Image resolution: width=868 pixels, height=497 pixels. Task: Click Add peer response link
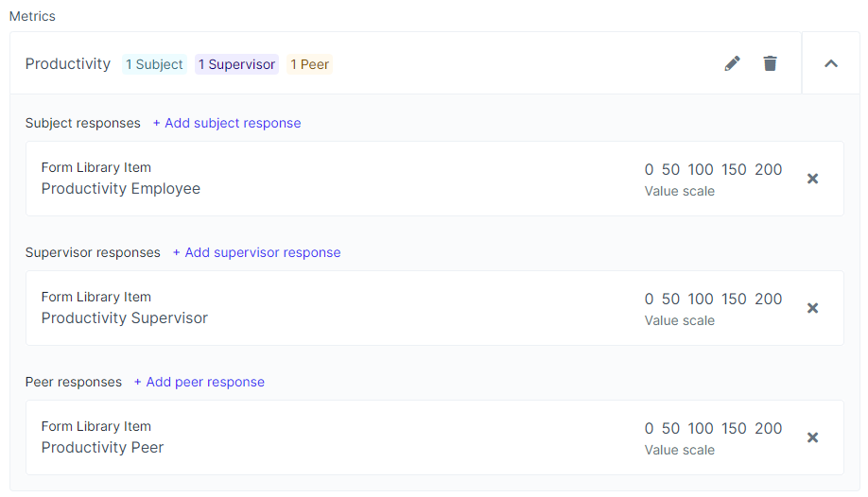pyautogui.click(x=199, y=382)
